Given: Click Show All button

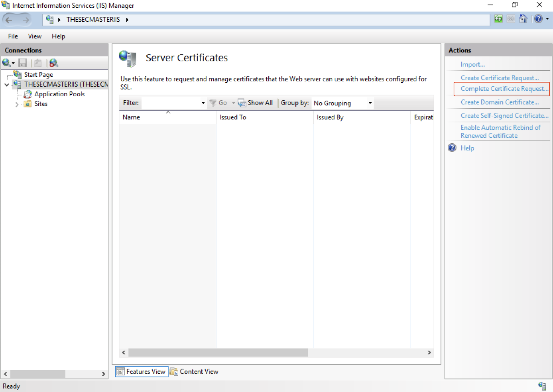Looking at the screenshot, I should point(255,103).
